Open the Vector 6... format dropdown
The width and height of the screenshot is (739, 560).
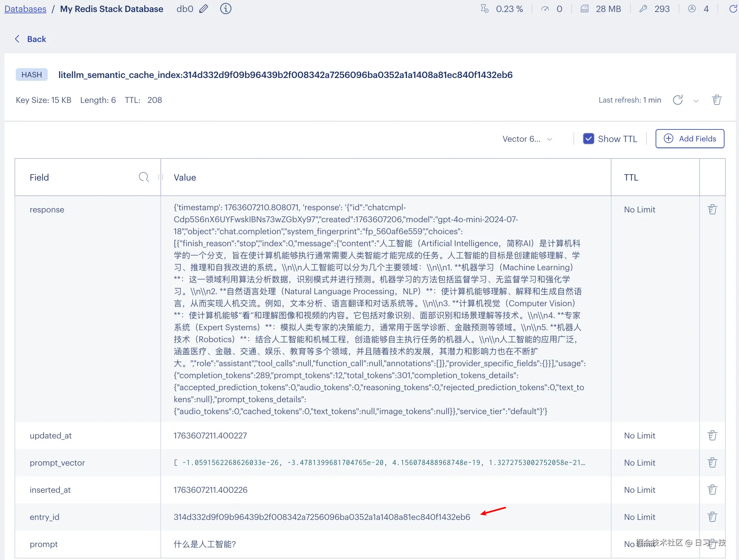click(x=527, y=139)
